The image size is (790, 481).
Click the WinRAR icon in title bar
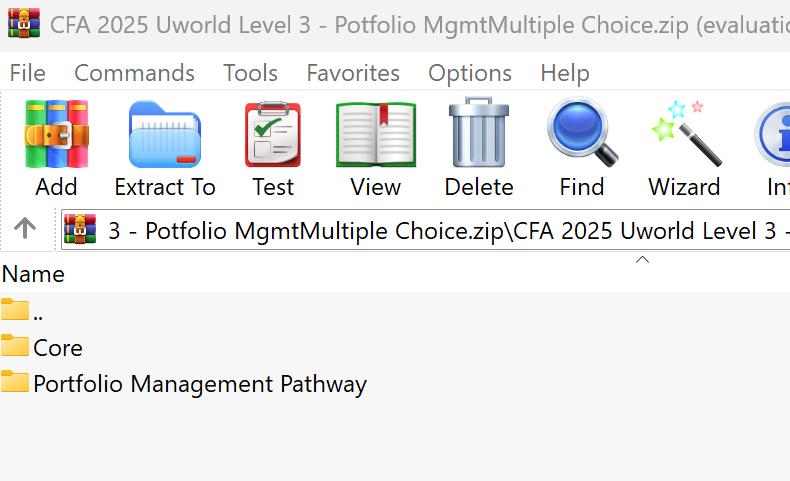click(22, 23)
